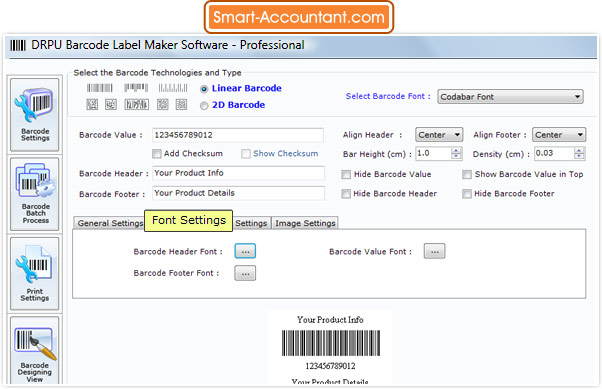Click '123456789012' under the preview barcode
Screen dimensions: 602x389
[x=331, y=366]
